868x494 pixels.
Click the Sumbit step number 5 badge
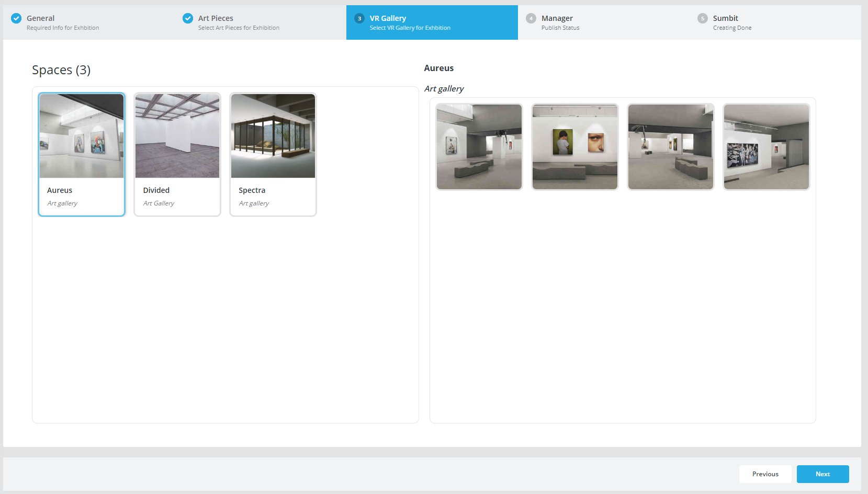coord(703,18)
